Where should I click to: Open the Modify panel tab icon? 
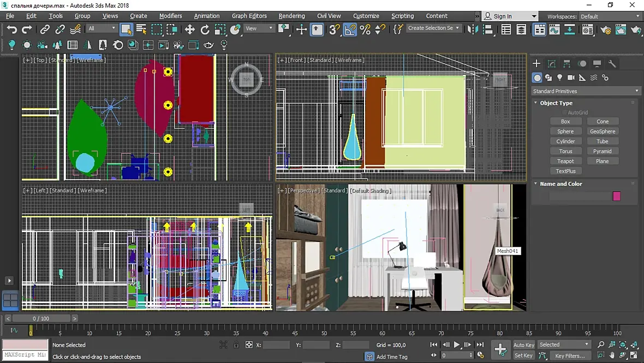552,64
